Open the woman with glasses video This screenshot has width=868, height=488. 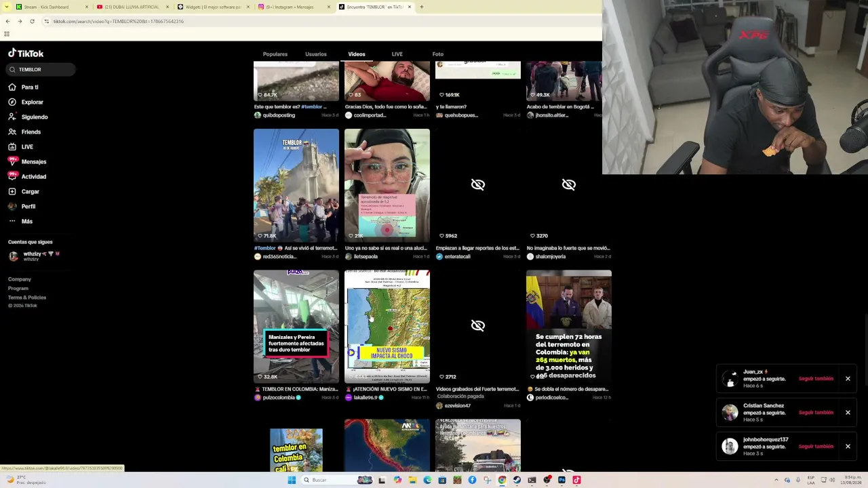tap(387, 185)
